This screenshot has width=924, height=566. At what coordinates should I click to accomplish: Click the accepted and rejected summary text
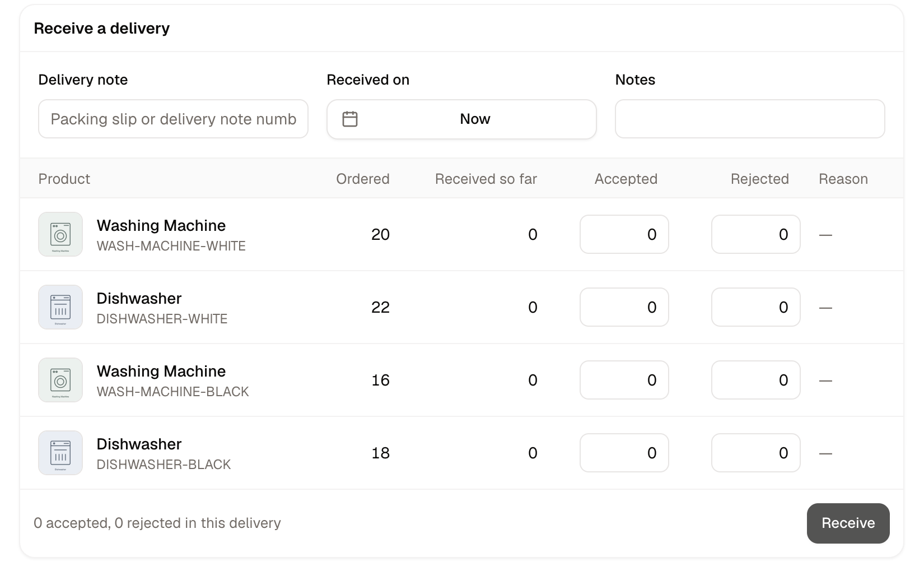pyautogui.click(x=157, y=523)
